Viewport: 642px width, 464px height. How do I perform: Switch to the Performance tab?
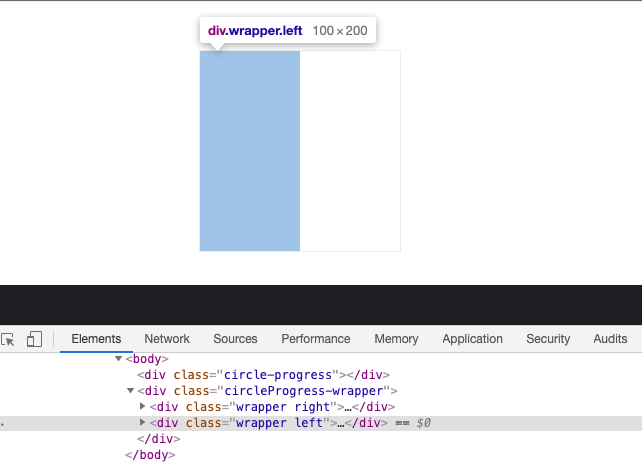[316, 339]
